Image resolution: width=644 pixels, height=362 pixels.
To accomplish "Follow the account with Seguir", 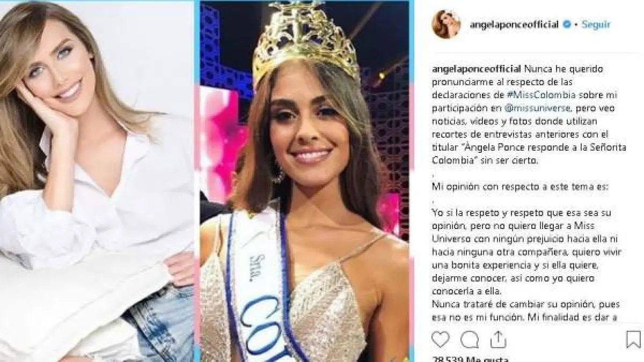I will pyautogui.click(x=596, y=25).
